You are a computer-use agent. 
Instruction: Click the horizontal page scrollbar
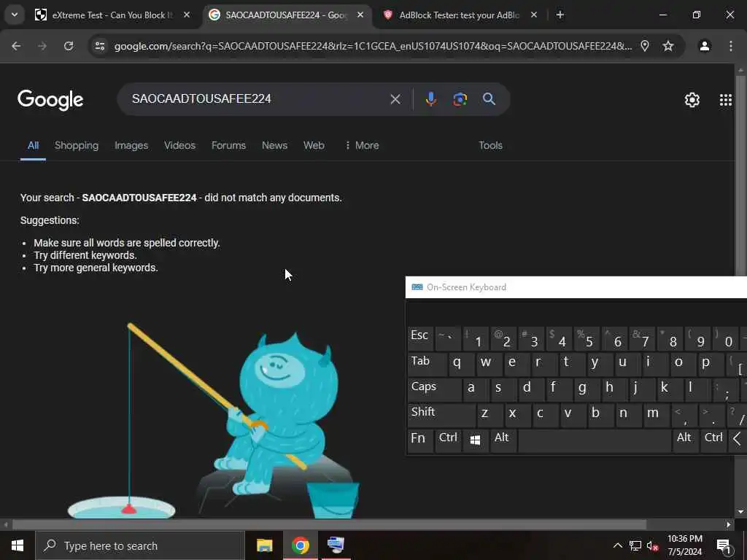click(x=329, y=525)
